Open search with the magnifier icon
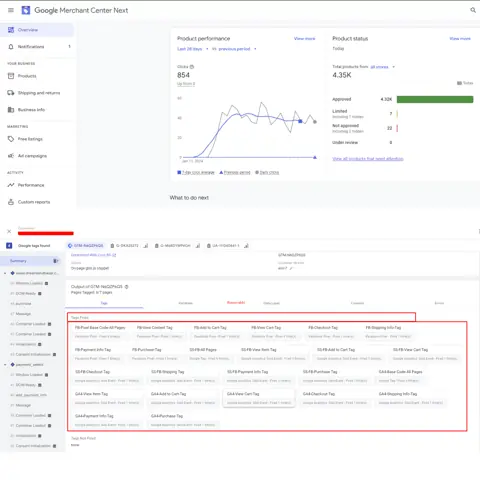Screen dimensions: 480x480 [473, 10]
